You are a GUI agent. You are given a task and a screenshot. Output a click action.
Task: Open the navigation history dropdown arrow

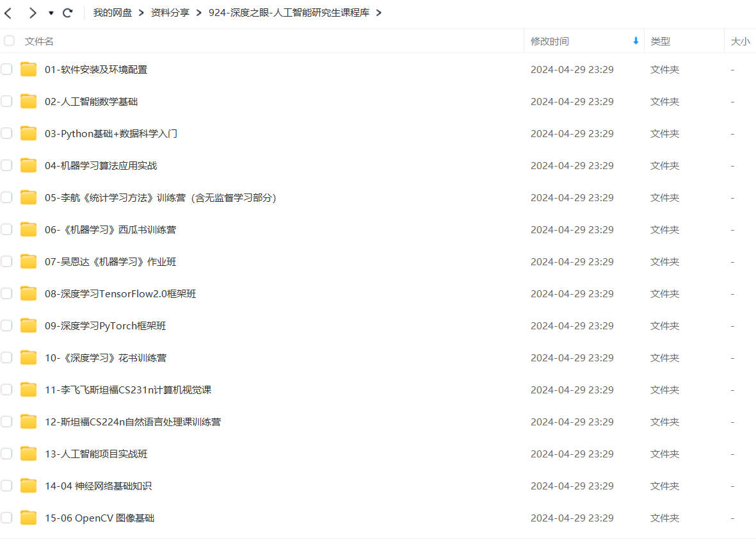point(51,13)
